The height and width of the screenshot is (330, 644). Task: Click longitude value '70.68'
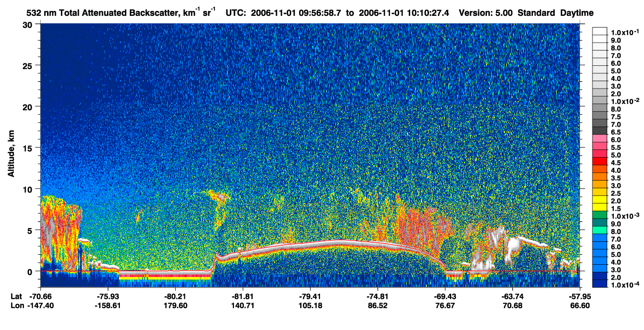pyautogui.click(x=512, y=306)
